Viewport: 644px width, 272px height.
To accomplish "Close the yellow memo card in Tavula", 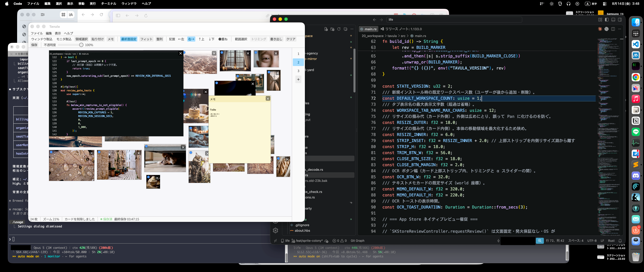I will coord(268,98).
